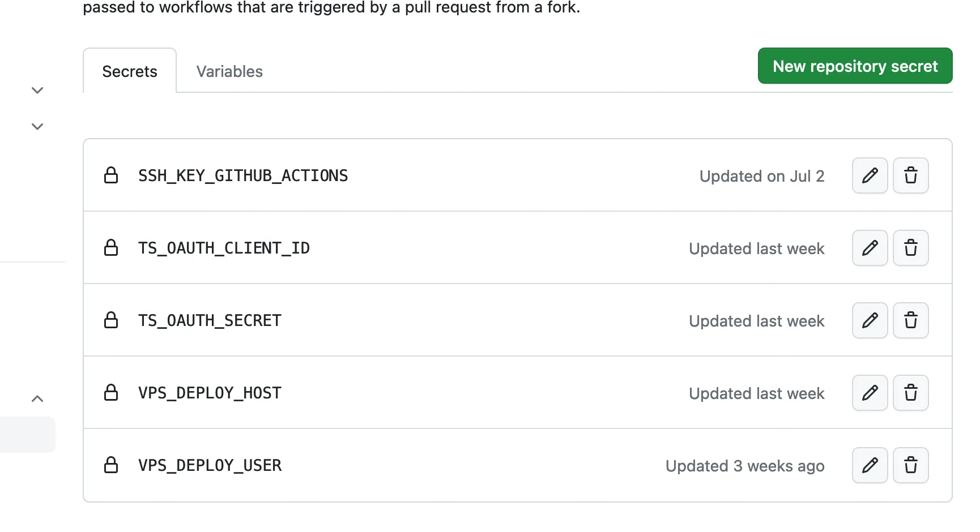Edit the TS_OAUTH_CLIENT_ID secret

click(870, 248)
